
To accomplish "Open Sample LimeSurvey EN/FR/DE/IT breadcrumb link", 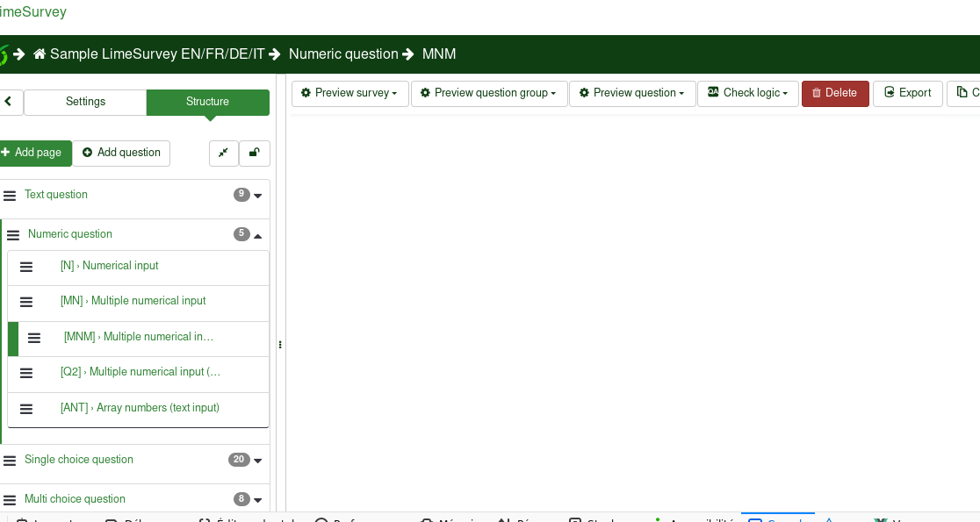I will (157, 54).
